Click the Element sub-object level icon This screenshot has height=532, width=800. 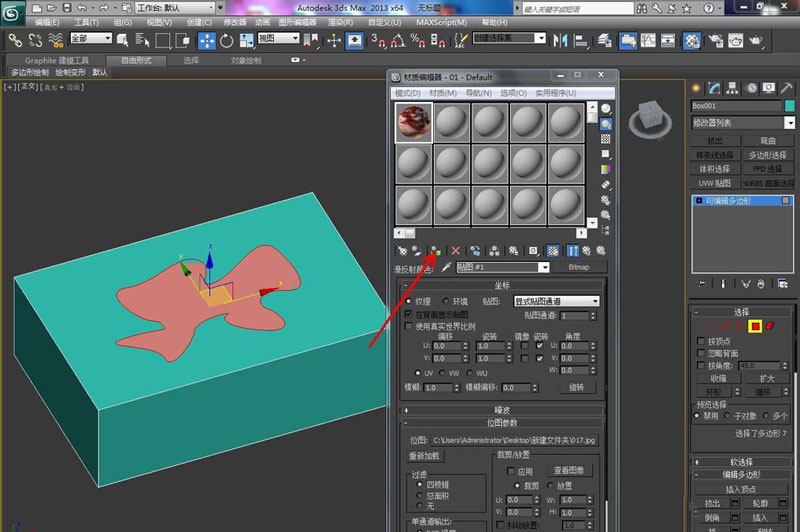[x=772, y=327]
